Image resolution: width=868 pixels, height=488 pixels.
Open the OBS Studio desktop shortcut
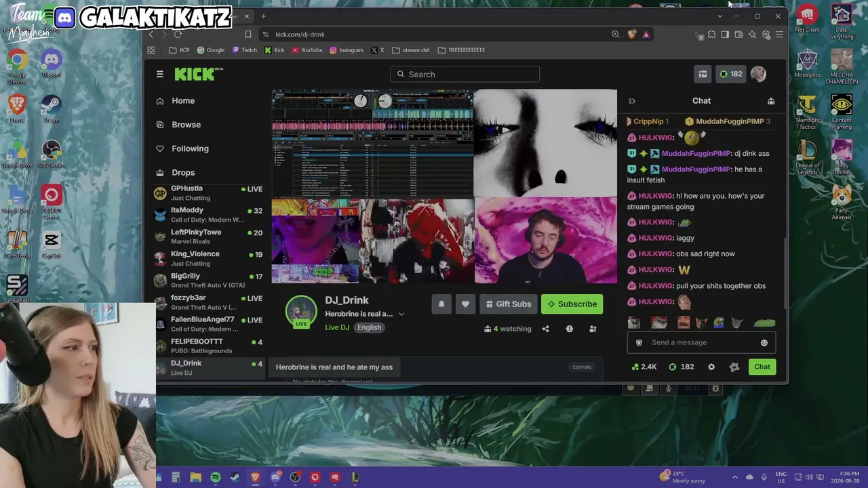click(x=52, y=155)
